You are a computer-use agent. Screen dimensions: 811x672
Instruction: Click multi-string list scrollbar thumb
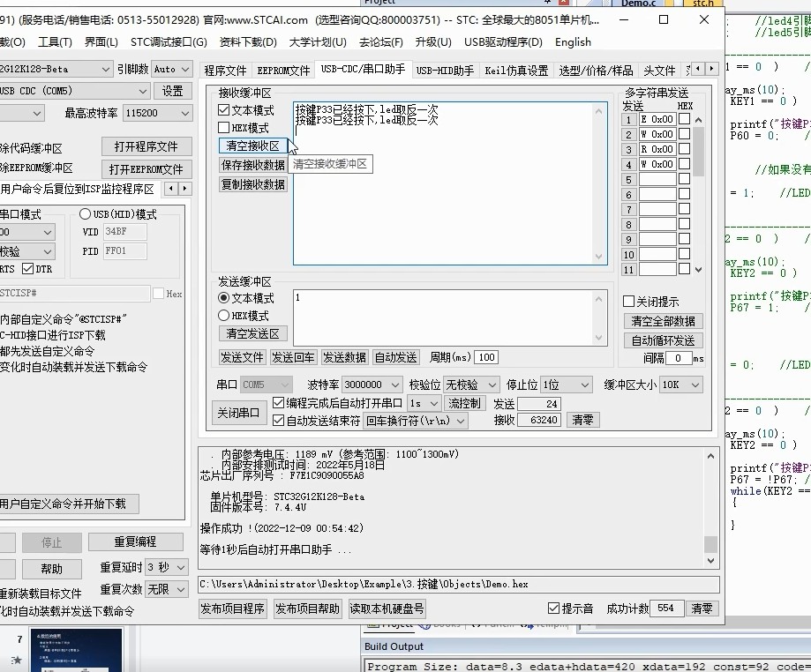point(698,151)
